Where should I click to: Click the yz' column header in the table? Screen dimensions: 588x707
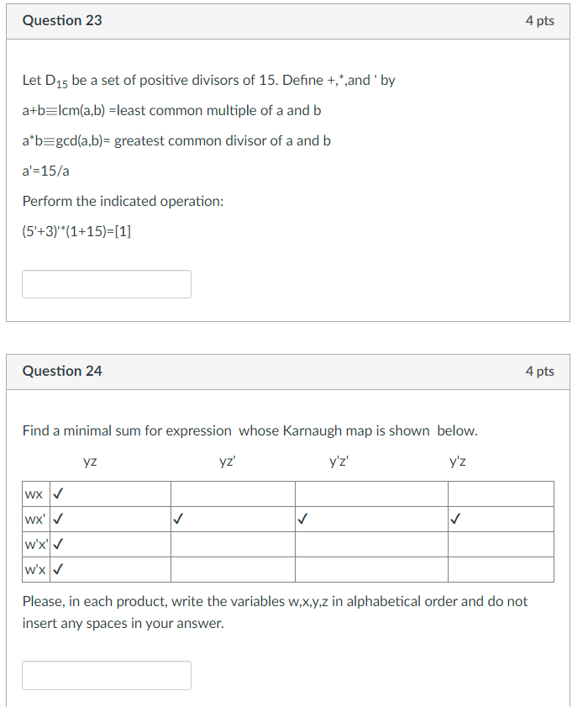coord(226,461)
